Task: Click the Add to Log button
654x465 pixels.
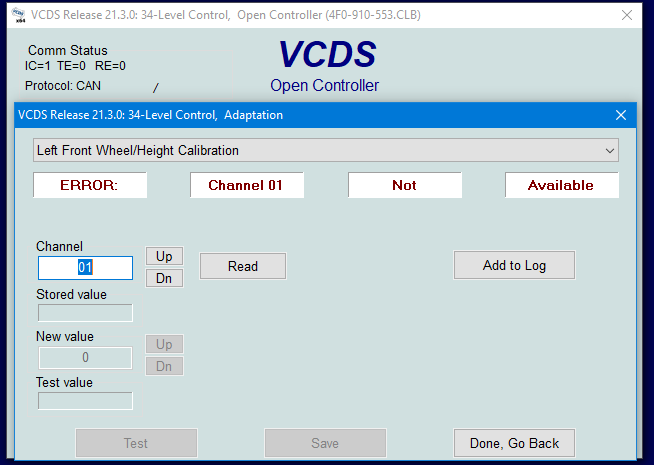Action: 514,265
